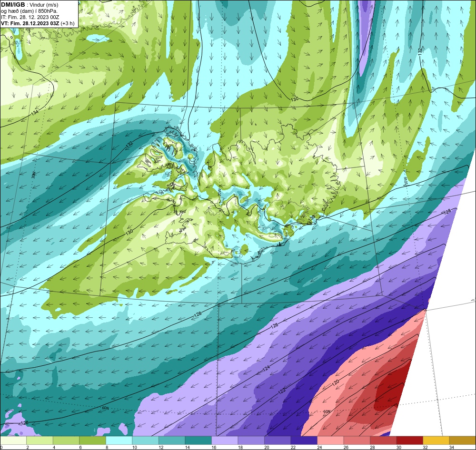Image resolution: width=476 pixels, height=450 pixels.
Task: Pick the dark red legend swatch between 30 and 32
Action: (x=409, y=440)
